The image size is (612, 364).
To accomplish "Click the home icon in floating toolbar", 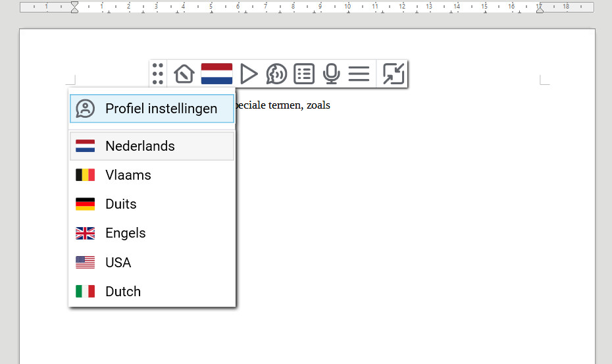I will pos(184,74).
